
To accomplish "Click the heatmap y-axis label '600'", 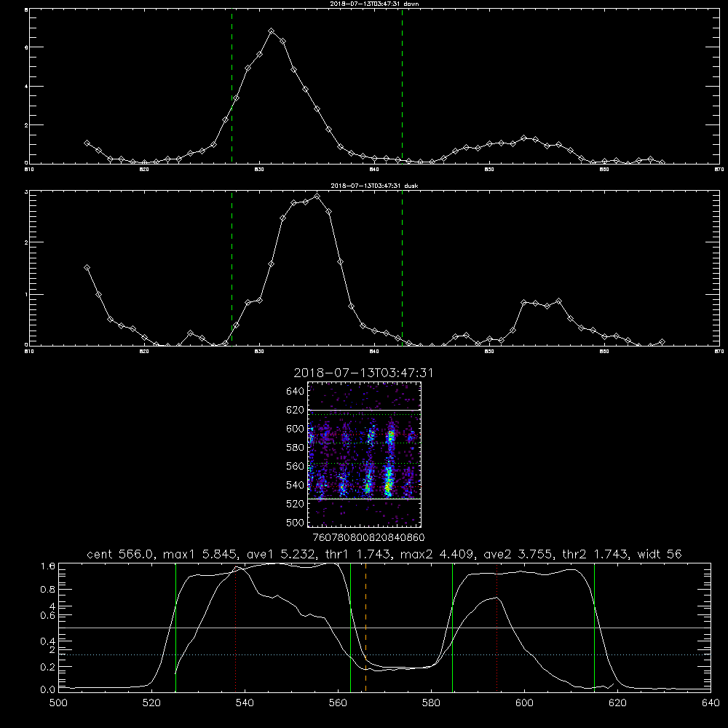I will pyautogui.click(x=296, y=429).
